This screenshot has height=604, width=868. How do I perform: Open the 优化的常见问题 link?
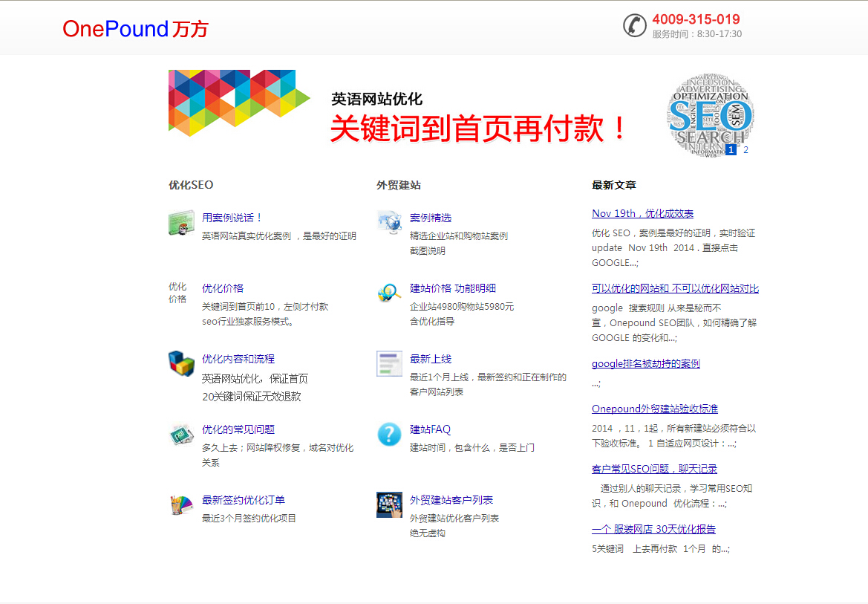(x=238, y=429)
